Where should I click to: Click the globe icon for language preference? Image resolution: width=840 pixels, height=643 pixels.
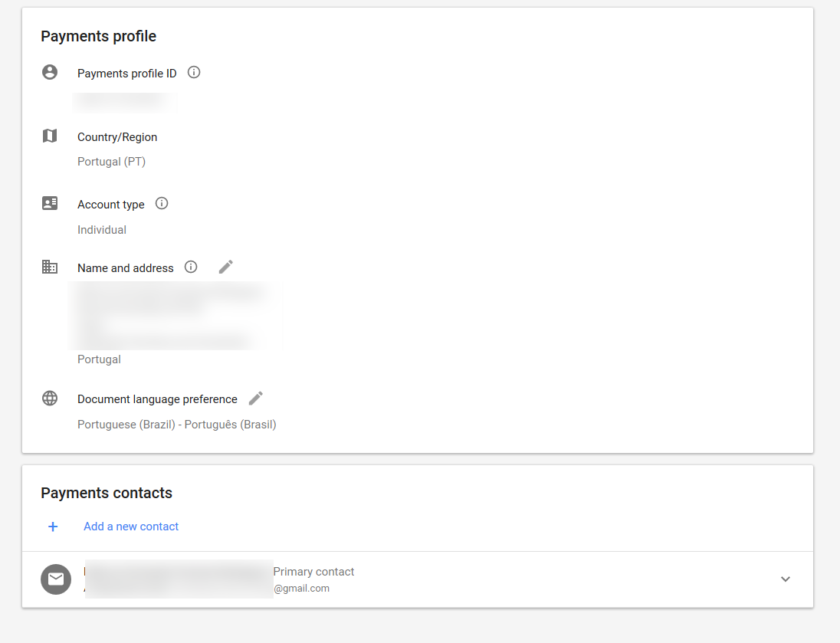pos(50,399)
